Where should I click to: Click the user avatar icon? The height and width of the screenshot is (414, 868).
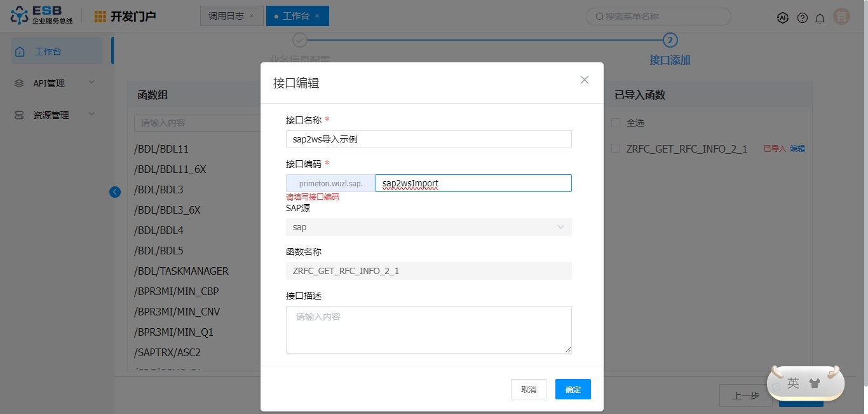[x=841, y=17]
